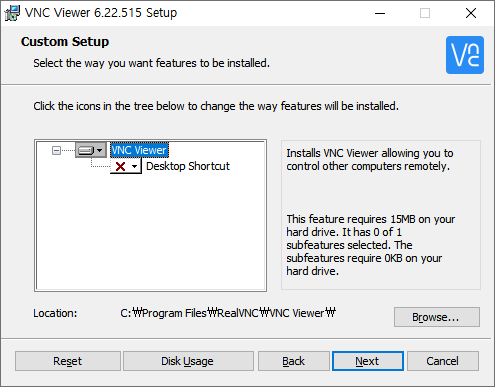
Task: Click the Reset button
Action: pos(68,361)
